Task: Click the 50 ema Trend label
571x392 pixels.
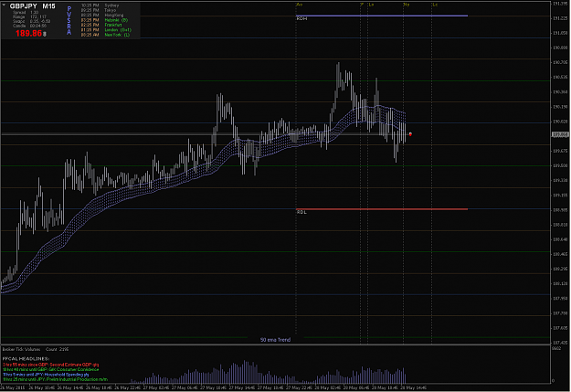Action: click(x=275, y=340)
